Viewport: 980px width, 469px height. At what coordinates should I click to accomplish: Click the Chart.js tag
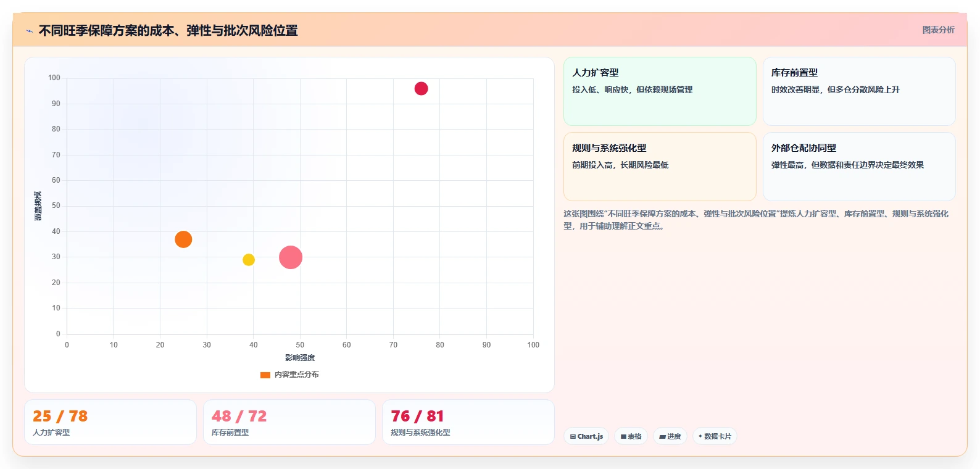pos(586,436)
